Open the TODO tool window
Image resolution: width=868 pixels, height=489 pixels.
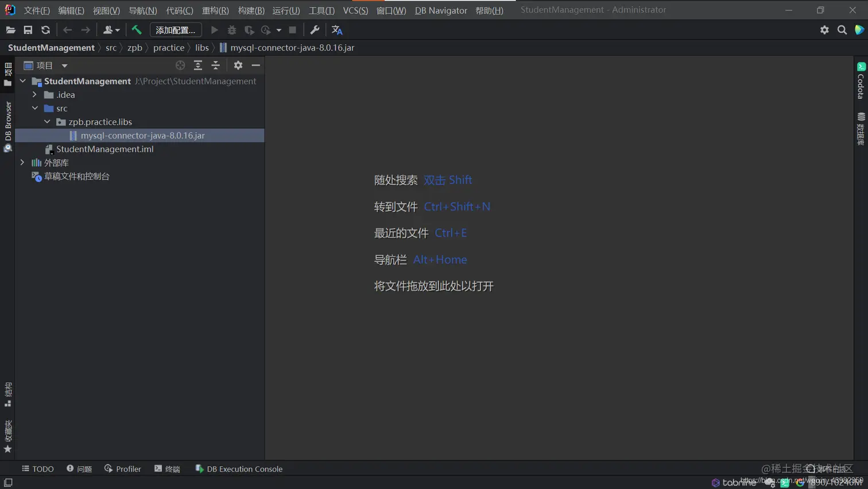[38, 469]
